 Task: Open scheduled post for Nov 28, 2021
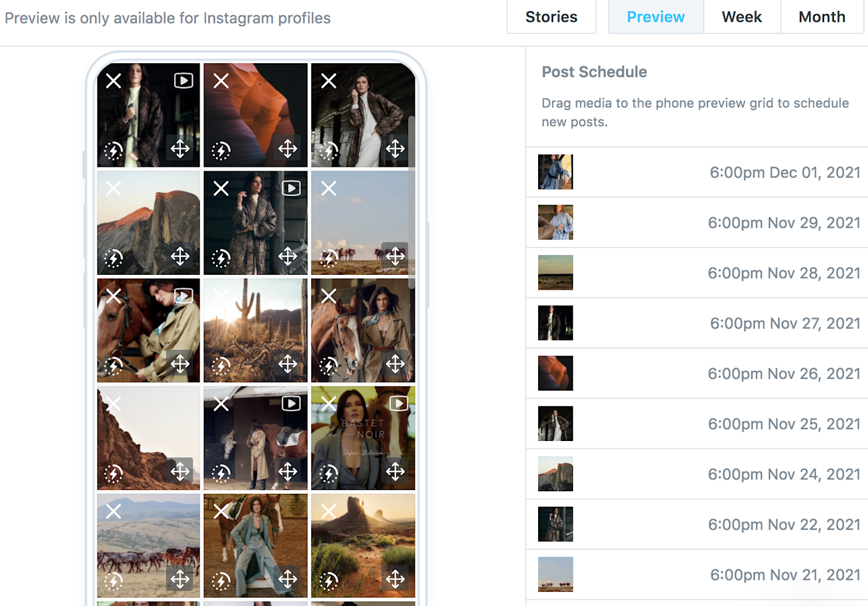click(x=697, y=273)
